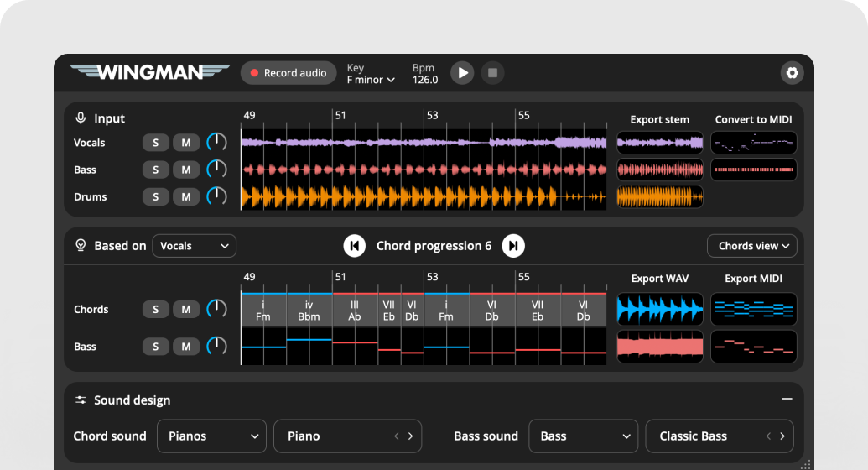The width and height of the screenshot is (868, 470).
Task: Export the Vocals stem thumbnail
Action: [660, 143]
